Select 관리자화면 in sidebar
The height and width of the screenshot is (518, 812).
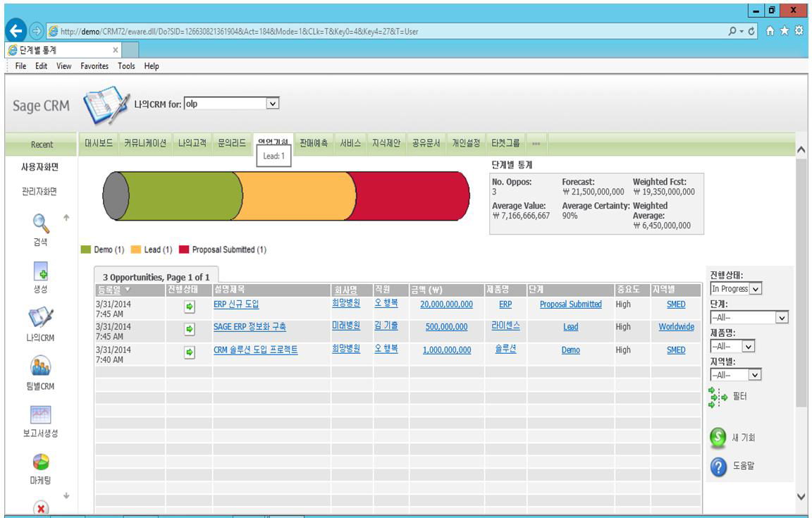point(39,192)
